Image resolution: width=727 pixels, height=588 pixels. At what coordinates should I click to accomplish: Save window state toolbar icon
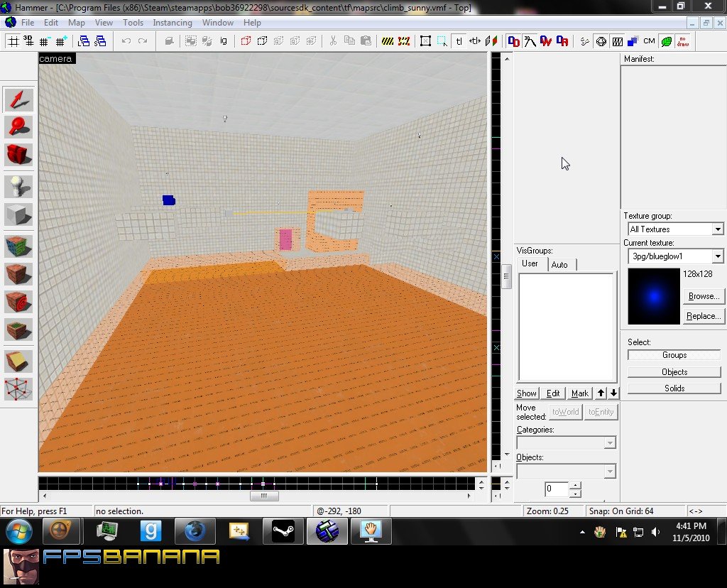click(x=100, y=41)
